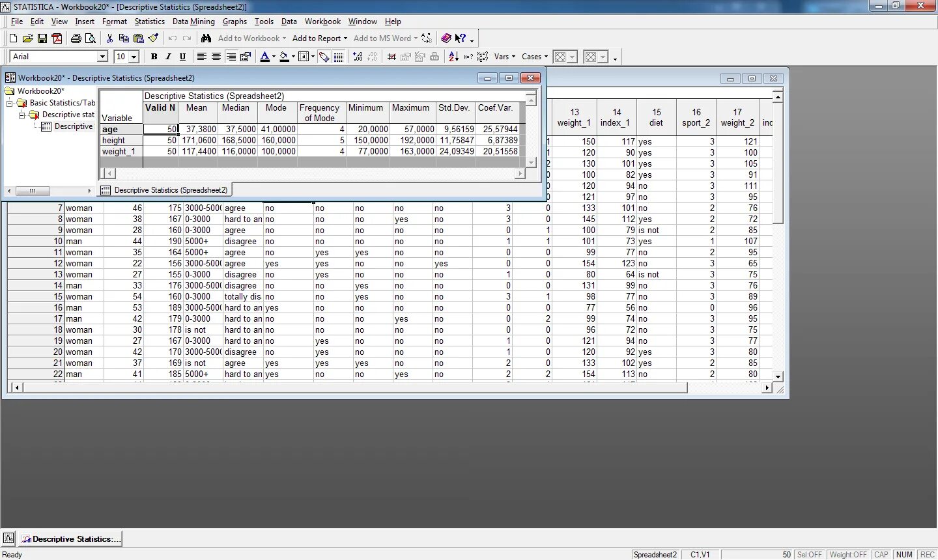Click the STATISTICA icon at taskbar left
Screen dimensions: 938x560
(x=8, y=539)
